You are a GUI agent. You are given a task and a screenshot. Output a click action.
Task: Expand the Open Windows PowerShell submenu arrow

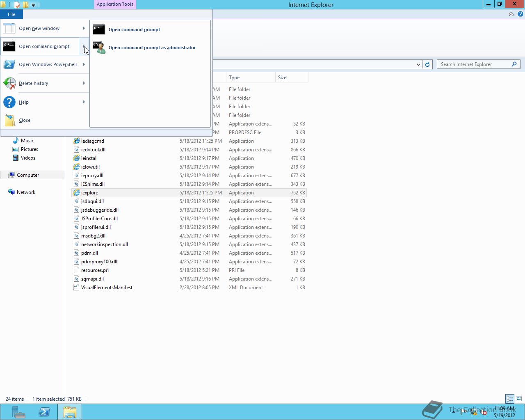click(x=84, y=64)
